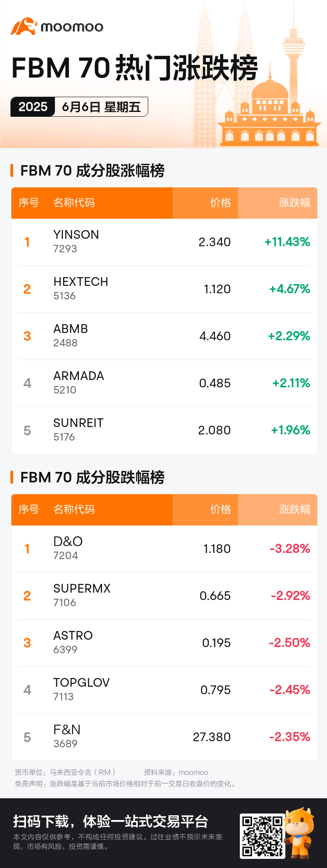Image resolution: width=327 pixels, height=868 pixels.
Task: Click the 涨跌幅 header in gainers table
Action: click(295, 203)
